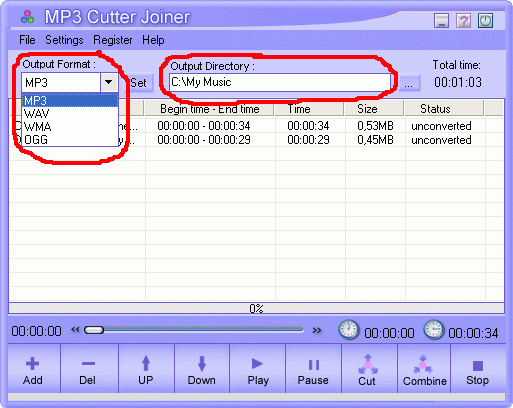
Task: Set end time with the second clock icon
Action: tap(433, 329)
